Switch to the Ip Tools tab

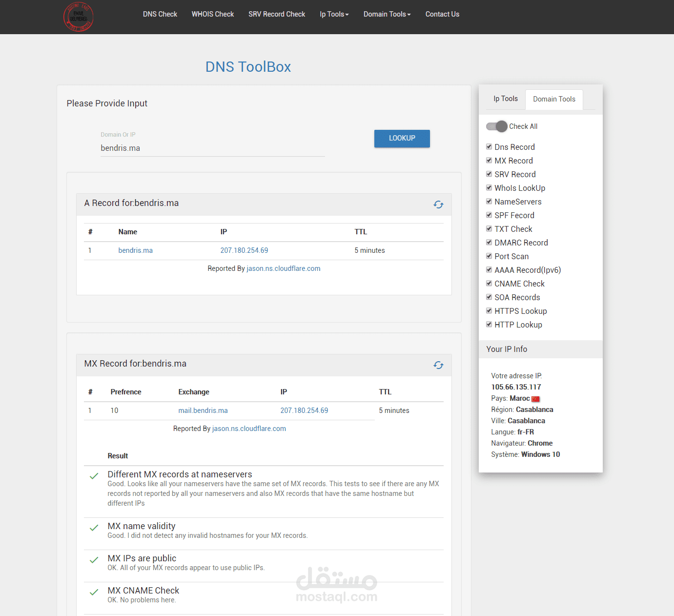point(505,99)
